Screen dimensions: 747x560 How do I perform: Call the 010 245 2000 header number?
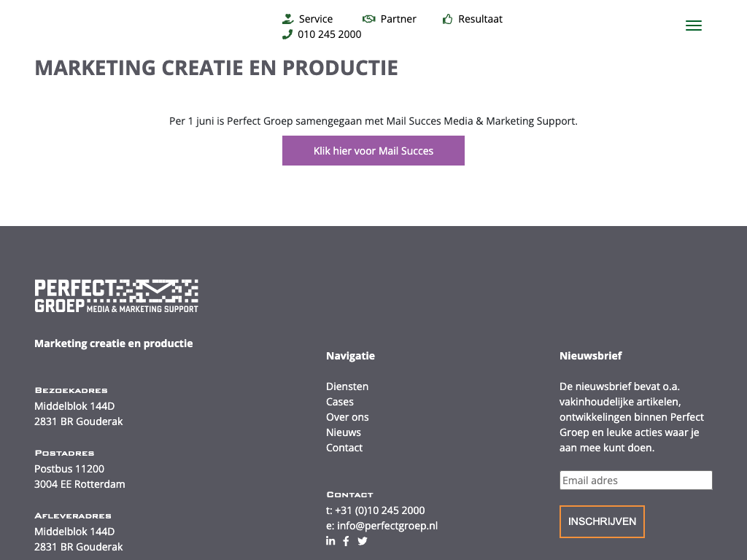[x=330, y=34]
